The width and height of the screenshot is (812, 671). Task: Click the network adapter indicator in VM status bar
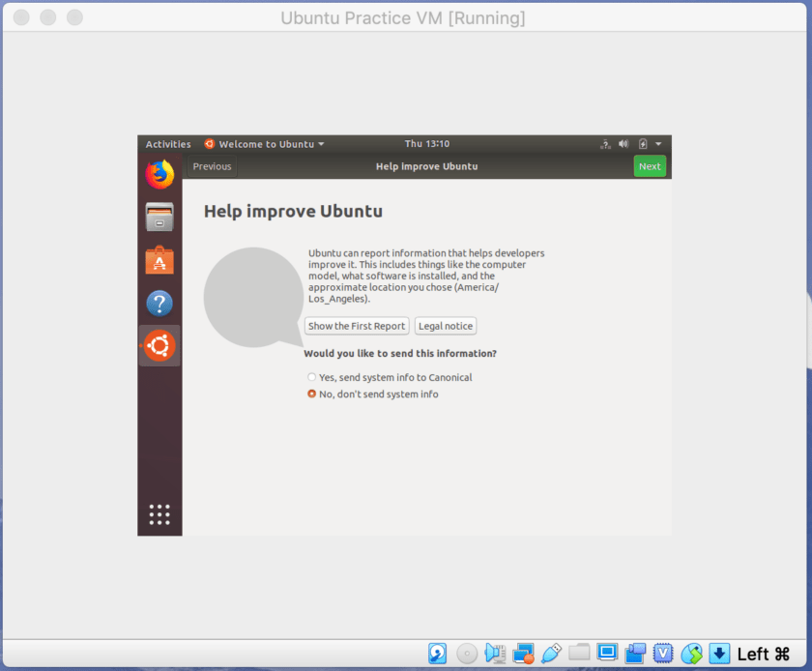(523, 654)
